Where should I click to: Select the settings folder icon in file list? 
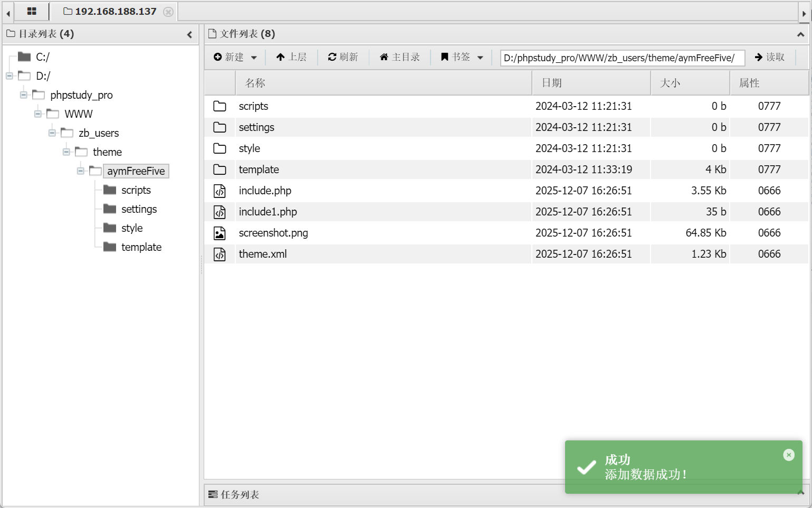coord(219,127)
